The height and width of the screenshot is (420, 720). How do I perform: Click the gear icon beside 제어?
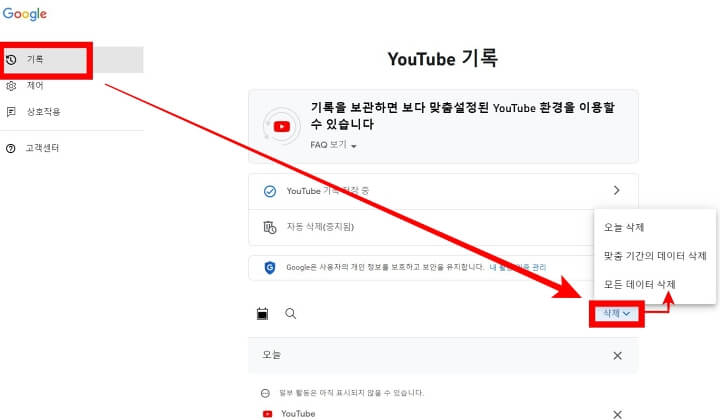tap(11, 86)
